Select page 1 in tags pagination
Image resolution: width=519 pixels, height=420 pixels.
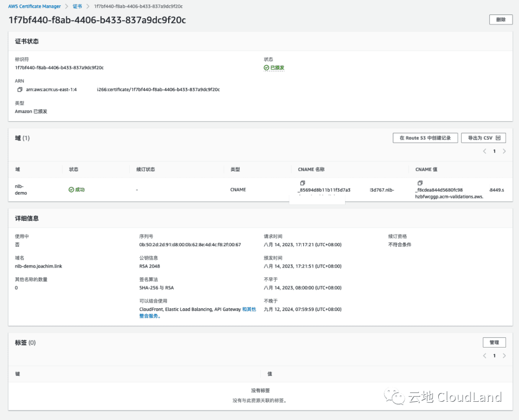pos(494,356)
